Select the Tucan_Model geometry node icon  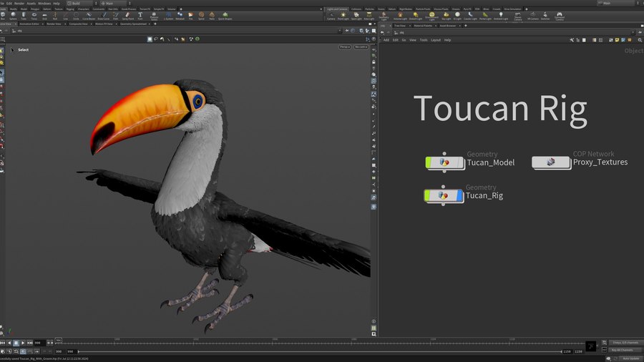click(444, 162)
